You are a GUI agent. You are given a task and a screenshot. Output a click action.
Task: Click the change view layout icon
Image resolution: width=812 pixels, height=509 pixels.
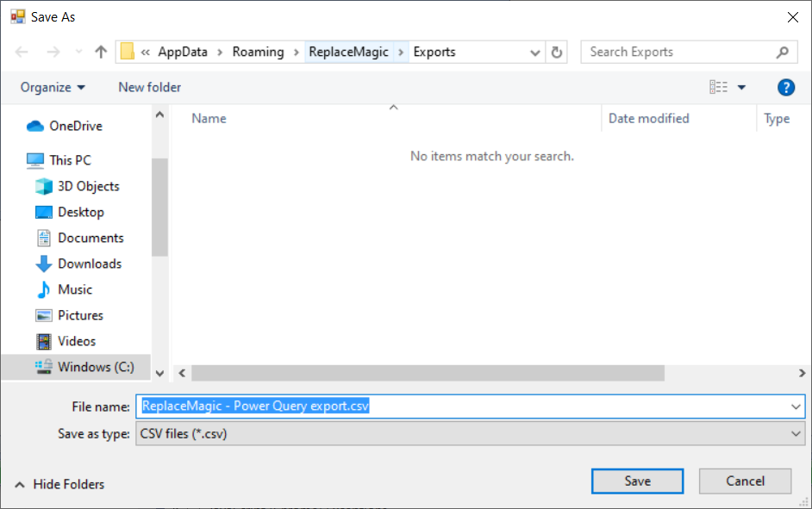718,87
